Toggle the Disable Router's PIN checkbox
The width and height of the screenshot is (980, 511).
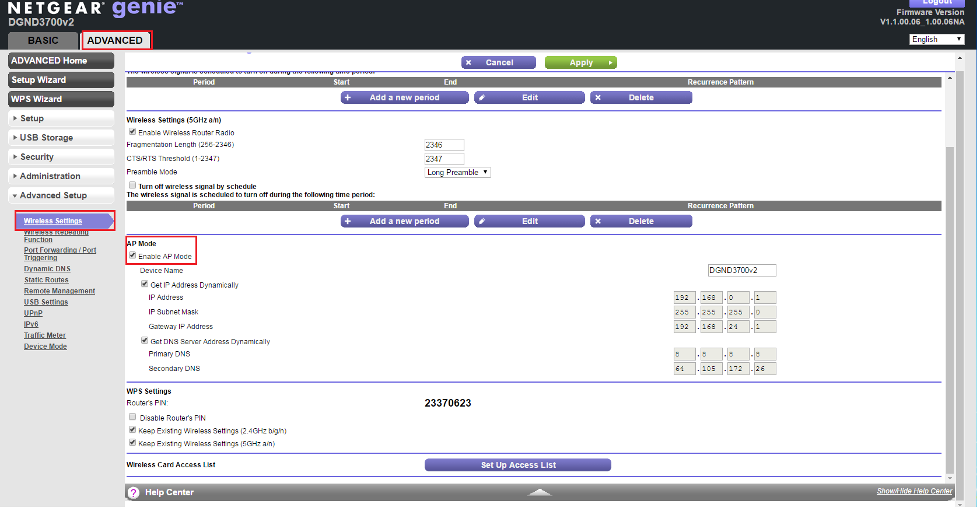point(132,417)
